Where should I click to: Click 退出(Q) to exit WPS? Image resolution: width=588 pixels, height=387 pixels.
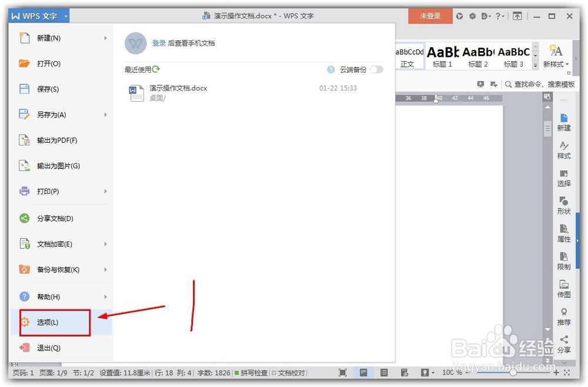61,348
